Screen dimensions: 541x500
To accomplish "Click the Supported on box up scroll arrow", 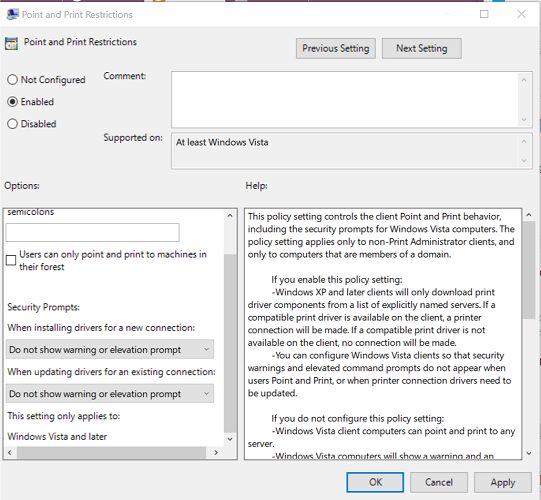I will click(x=524, y=141).
